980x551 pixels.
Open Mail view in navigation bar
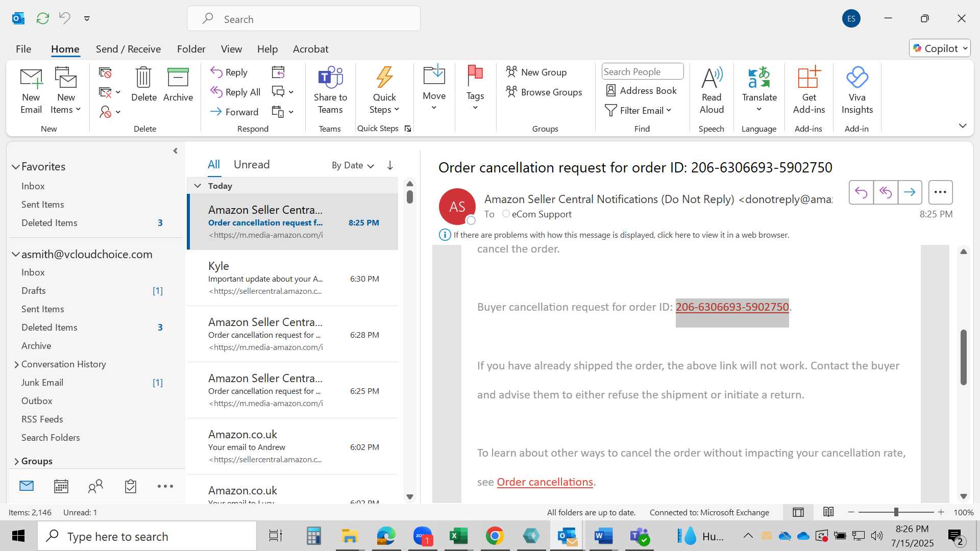coord(27,486)
